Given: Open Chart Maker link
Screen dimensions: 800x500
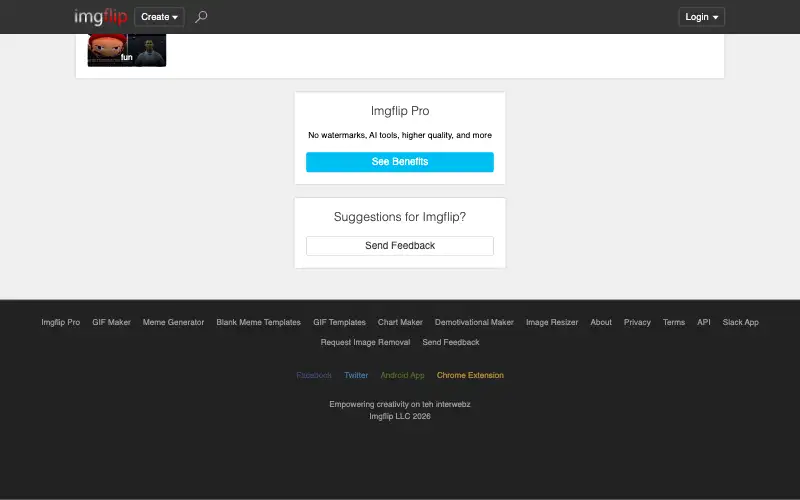Looking at the screenshot, I should pos(400,322).
